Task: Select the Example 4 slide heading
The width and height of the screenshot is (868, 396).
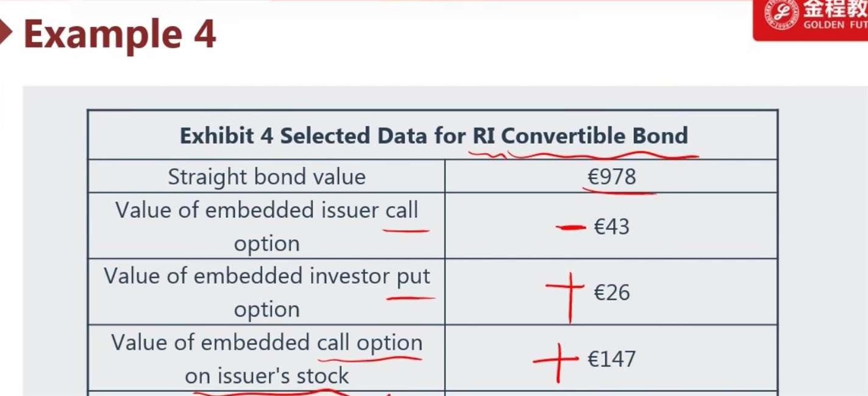Action: click(x=119, y=34)
